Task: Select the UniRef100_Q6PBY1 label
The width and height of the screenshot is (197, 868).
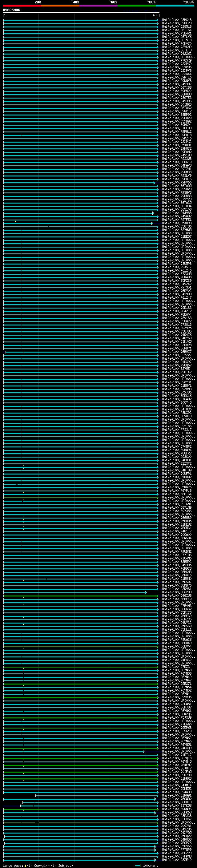Action: 177,349
